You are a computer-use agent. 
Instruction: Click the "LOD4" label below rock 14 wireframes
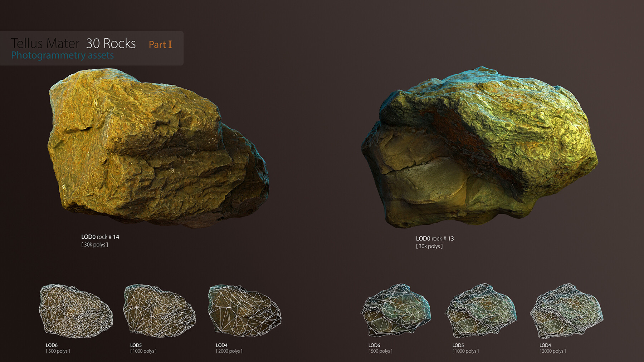[222, 345]
